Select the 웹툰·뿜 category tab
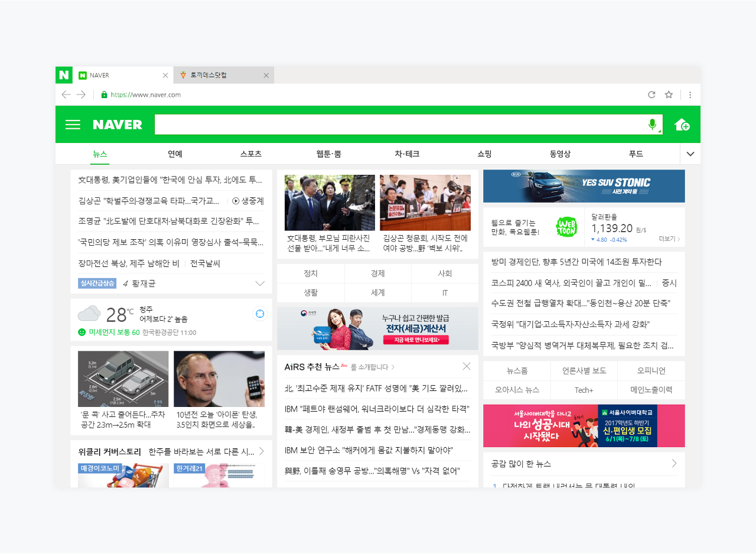The height and width of the screenshot is (554, 756). [x=328, y=154]
